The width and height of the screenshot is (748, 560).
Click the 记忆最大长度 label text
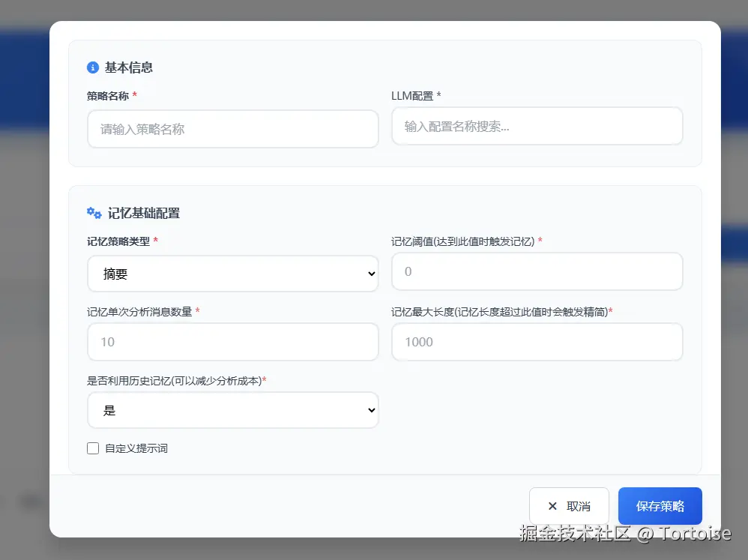pos(499,312)
